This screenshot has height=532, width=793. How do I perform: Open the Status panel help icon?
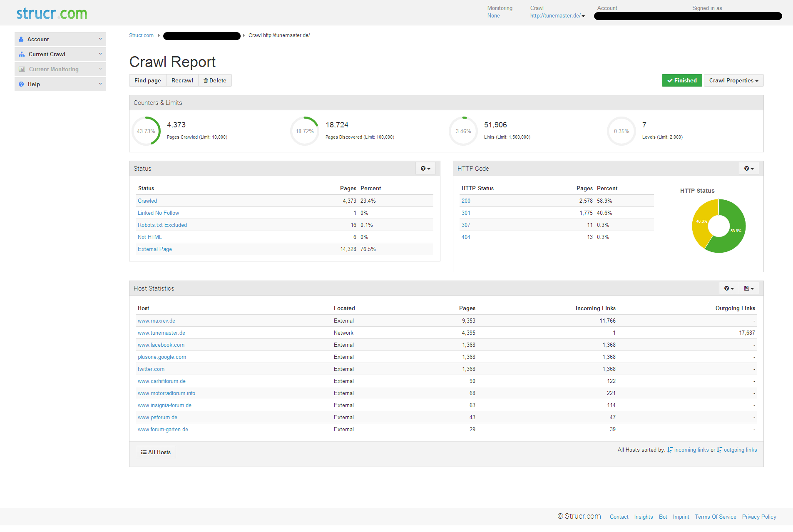425,169
